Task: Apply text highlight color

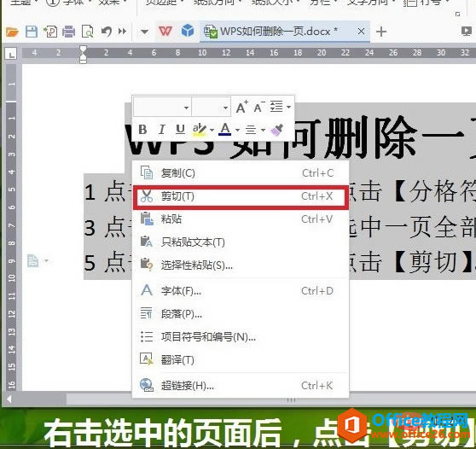Action: pyautogui.click(x=200, y=130)
